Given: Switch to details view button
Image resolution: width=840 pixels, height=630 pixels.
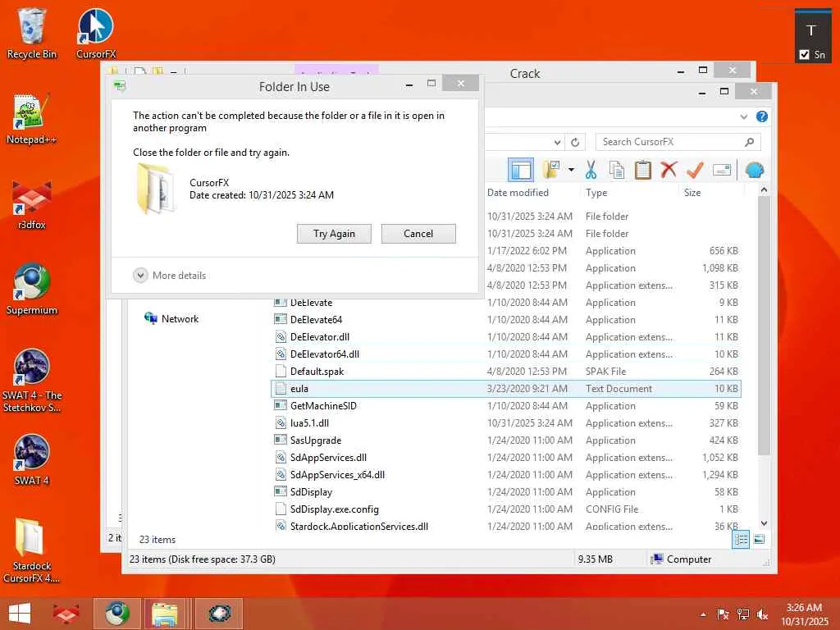Looking at the screenshot, I should [x=741, y=540].
